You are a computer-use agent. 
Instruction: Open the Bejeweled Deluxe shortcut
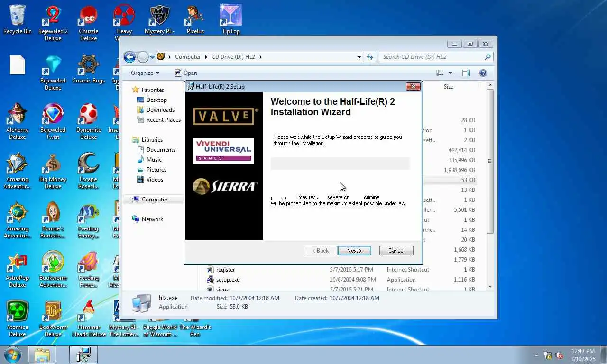tap(53, 72)
